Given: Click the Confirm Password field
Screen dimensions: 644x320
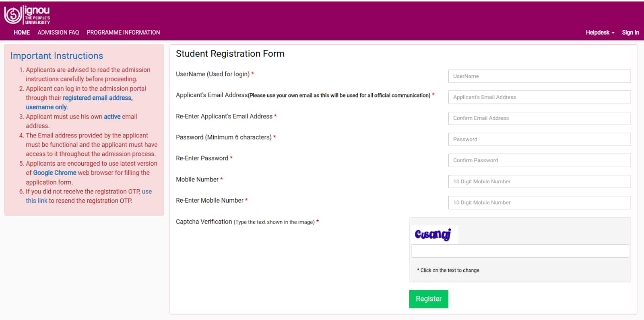Looking at the screenshot, I should 539,160.
